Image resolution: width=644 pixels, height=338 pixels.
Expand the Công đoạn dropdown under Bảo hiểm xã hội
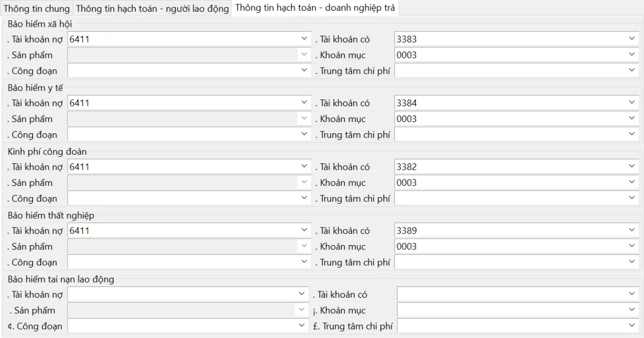click(x=303, y=70)
